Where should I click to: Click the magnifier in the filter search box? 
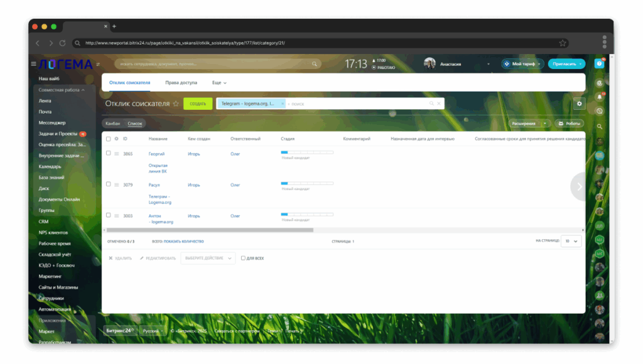[431, 104]
